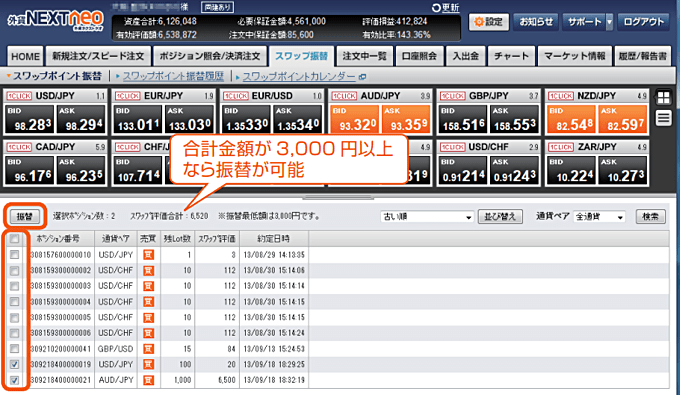Click the 1CLICK icon for USD/JPY
680x395 pixels.
[18, 96]
